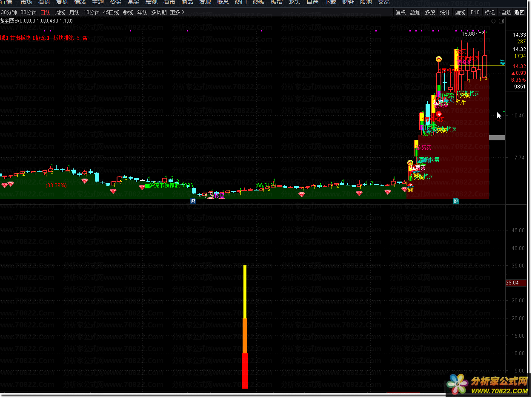Screen dimensions: 532x398
Task: Click the gray block on price axis
Action: (x=497, y=138)
